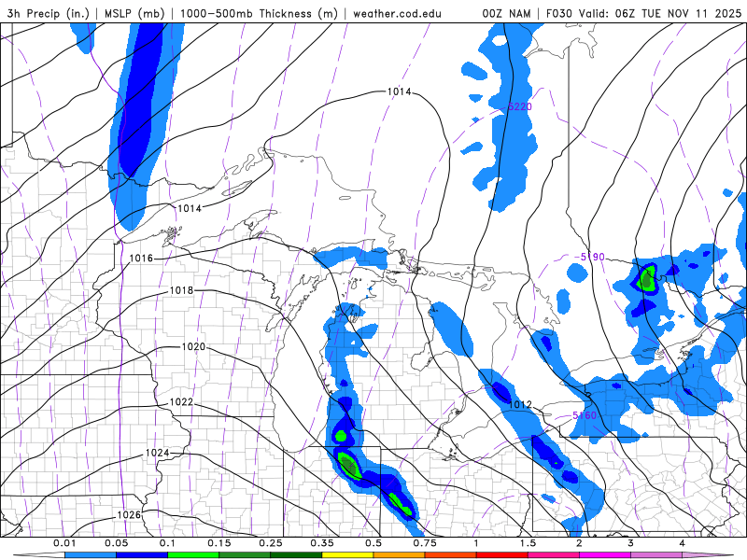Image resolution: width=747 pixels, height=560 pixels.
Task: Select the violet 3–4 legend swatch
Action: (x=656, y=555)
